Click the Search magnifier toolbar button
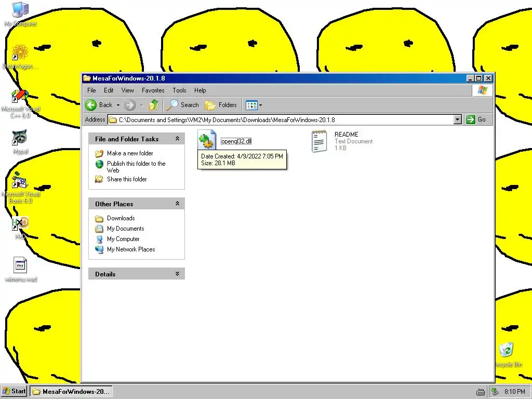 (x=182, y=105)
